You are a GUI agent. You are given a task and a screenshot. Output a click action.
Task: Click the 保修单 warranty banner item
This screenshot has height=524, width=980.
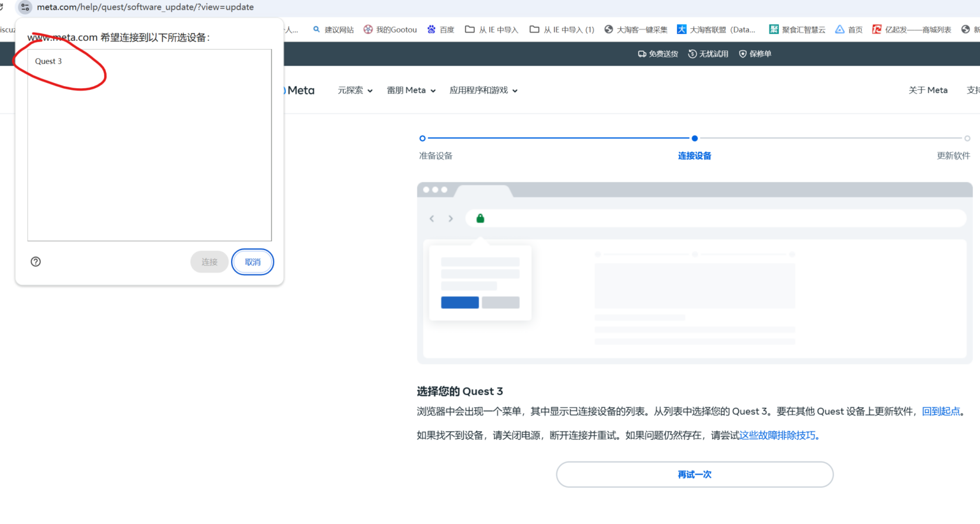[755, 54]
